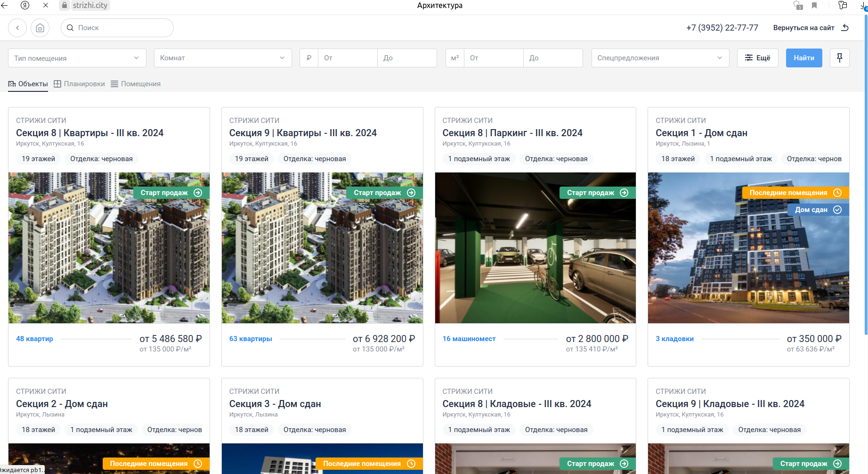Click the Yandex browser logo icon
The width and height of the screenshot is (868, 474).
point(25,5)
